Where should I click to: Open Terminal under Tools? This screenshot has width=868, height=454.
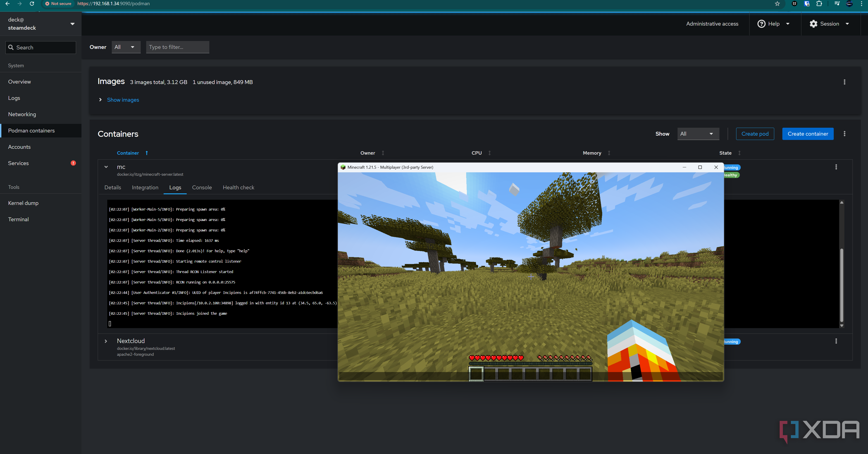41,219
